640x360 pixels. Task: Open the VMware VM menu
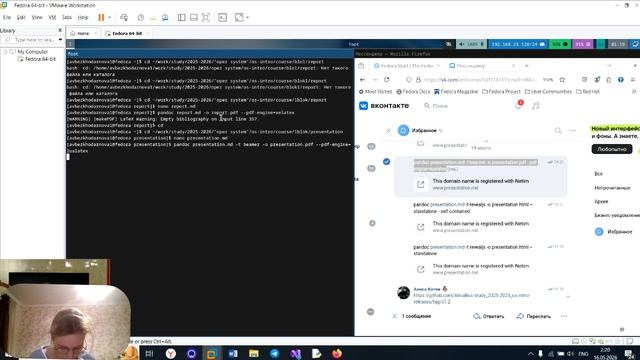point(52,18)
